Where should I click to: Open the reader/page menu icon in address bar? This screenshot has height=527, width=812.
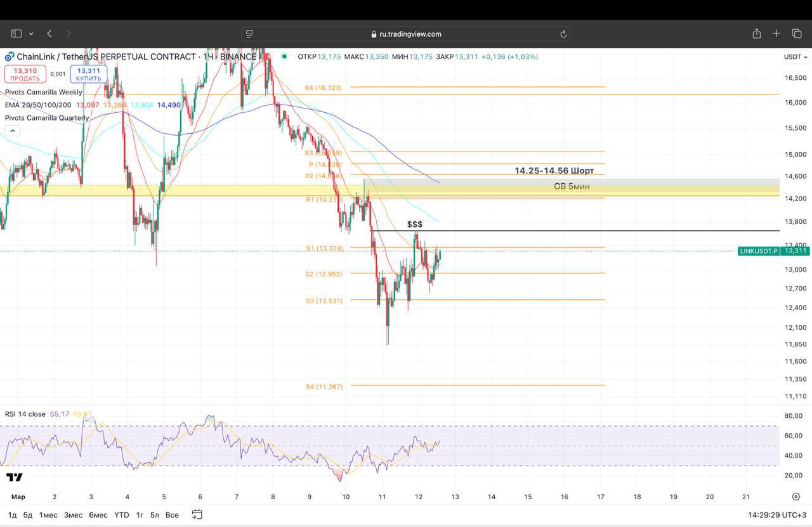[249, 34]
